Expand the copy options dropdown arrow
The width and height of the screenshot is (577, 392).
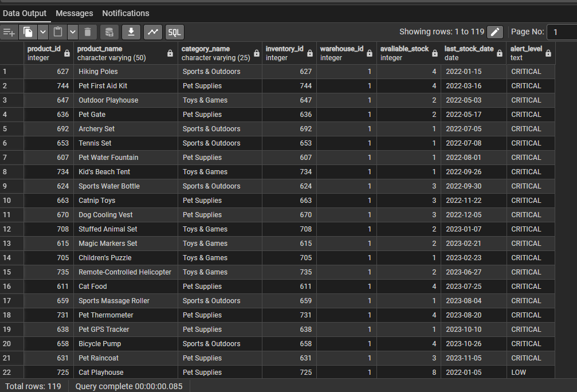42,32
